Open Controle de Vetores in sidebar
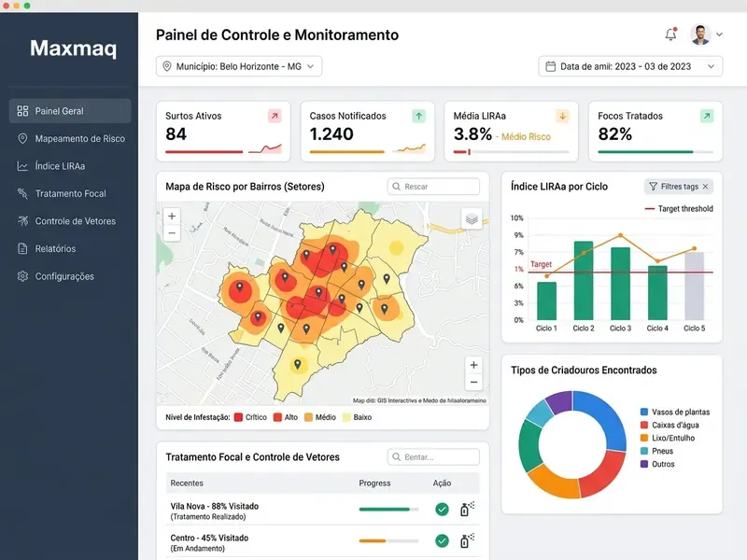The height and width of the screenshot is (560, 747). point(70,221)
